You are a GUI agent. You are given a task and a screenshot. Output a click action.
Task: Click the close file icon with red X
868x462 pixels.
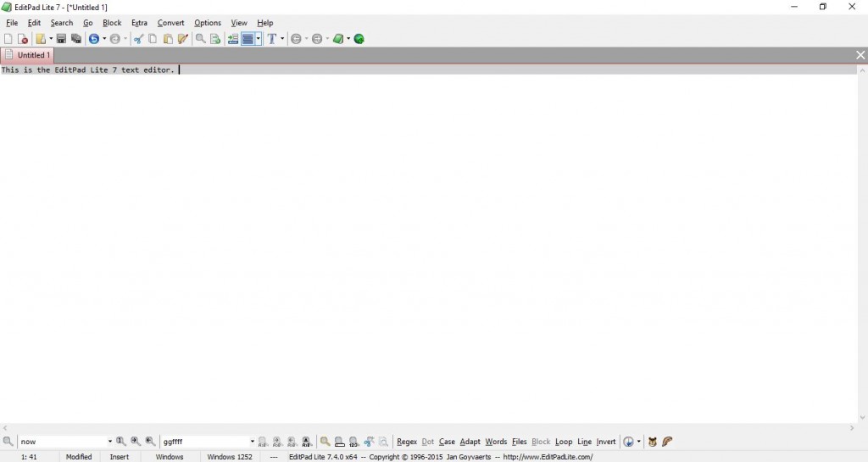click(x=23, y=39)
